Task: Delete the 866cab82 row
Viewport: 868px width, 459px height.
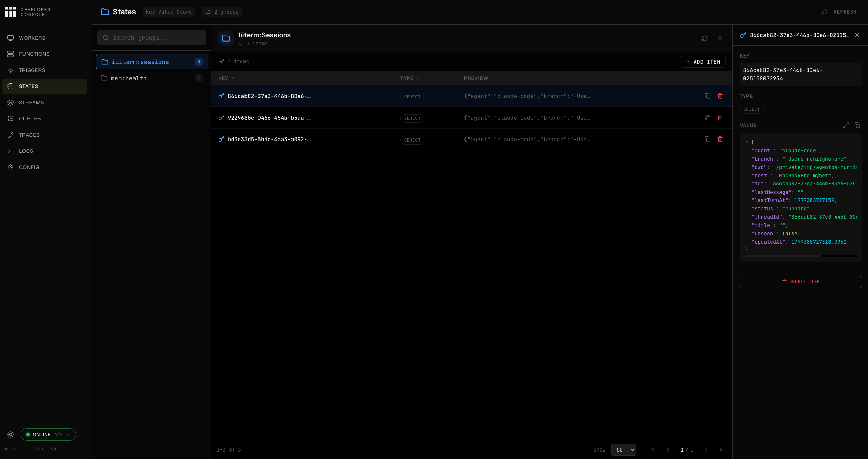Action: click(720, 96)
